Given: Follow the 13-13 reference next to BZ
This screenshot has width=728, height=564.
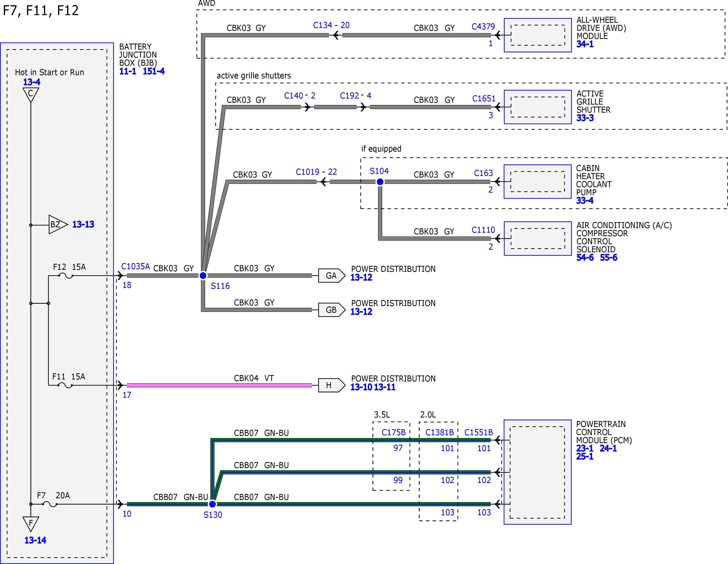Looking at the screenshot, I should click(x=83, y=224).
